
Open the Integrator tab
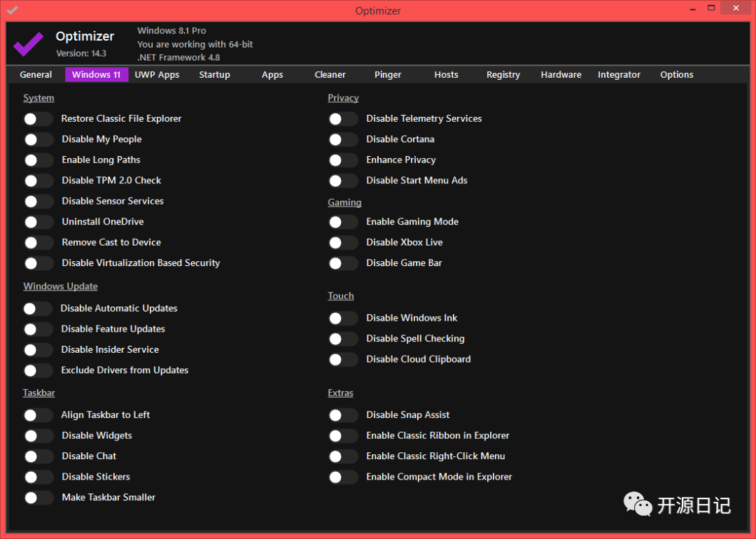619,75
